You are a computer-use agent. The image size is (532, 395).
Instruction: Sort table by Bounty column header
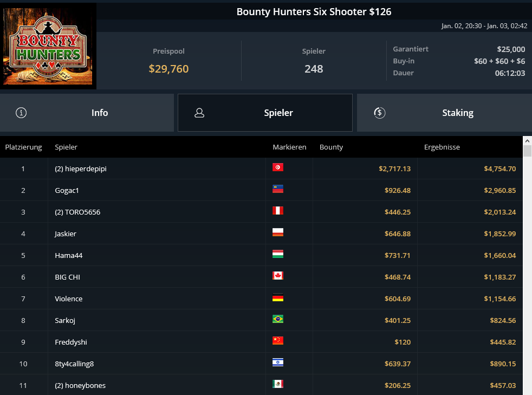pos(331,147)
